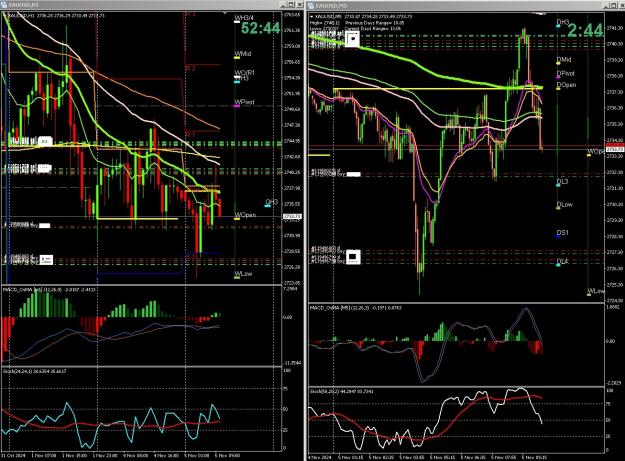Screen dimensions: 625x461
Task: Click the chart shift triangle on H1 chart
Action: point(226,13)
